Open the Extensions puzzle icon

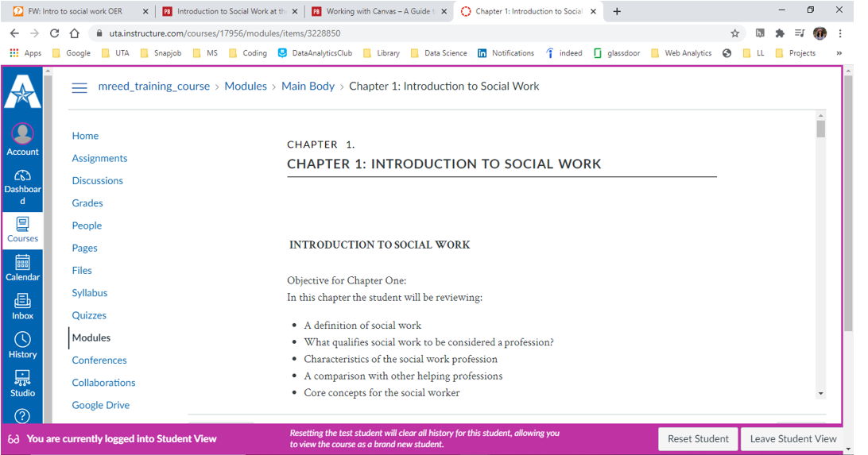click(x=780, y=33)
